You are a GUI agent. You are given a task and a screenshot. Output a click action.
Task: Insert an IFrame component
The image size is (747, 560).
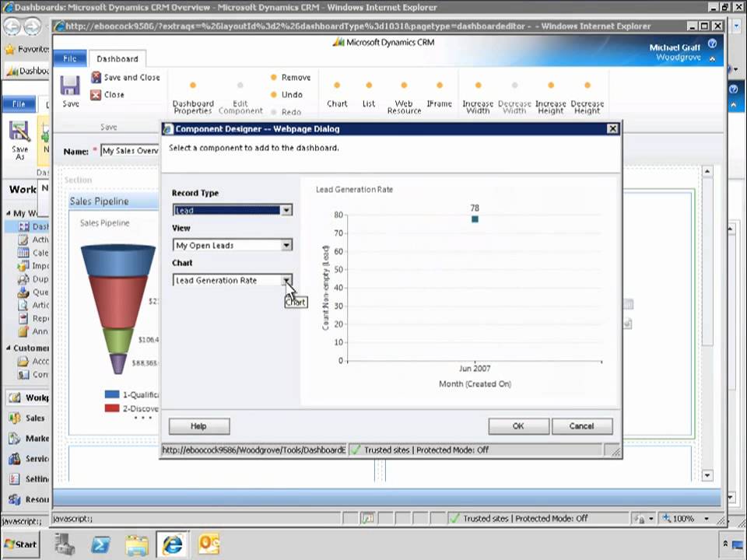coord(439,95)
